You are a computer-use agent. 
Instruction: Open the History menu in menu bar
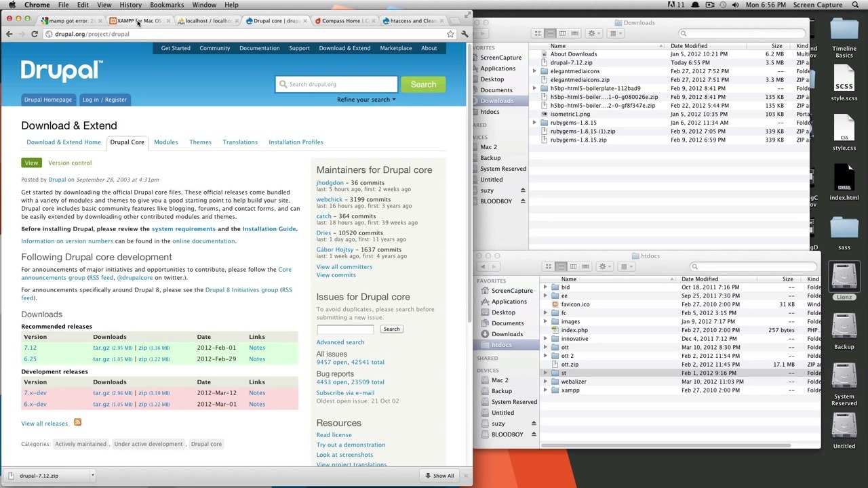point(130,5)
